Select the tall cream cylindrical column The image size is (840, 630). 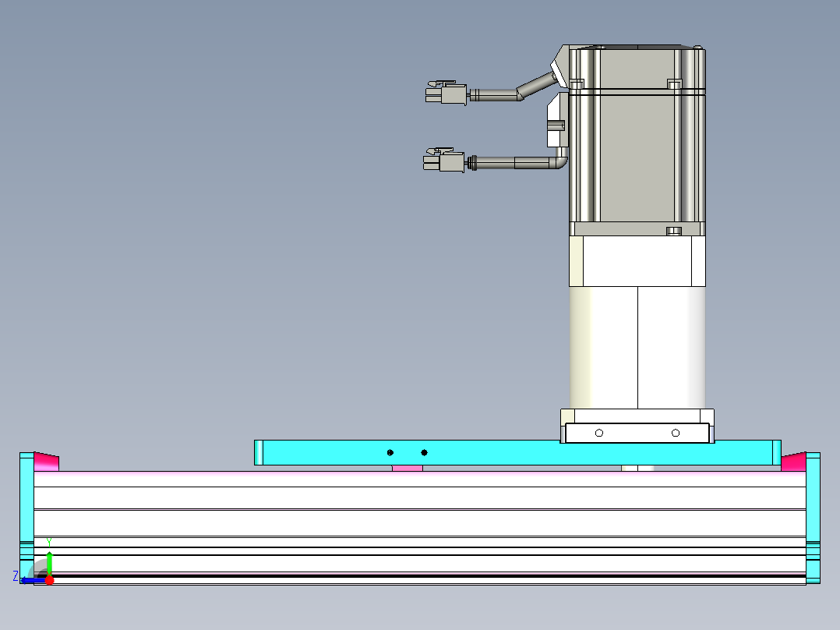pyautogui.click(x=637, y=348)
